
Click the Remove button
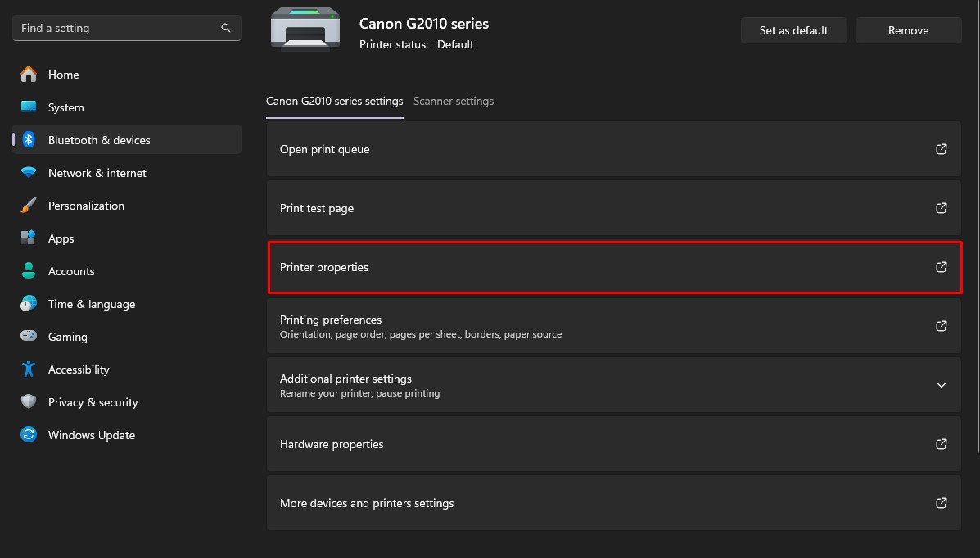(908, 30)
